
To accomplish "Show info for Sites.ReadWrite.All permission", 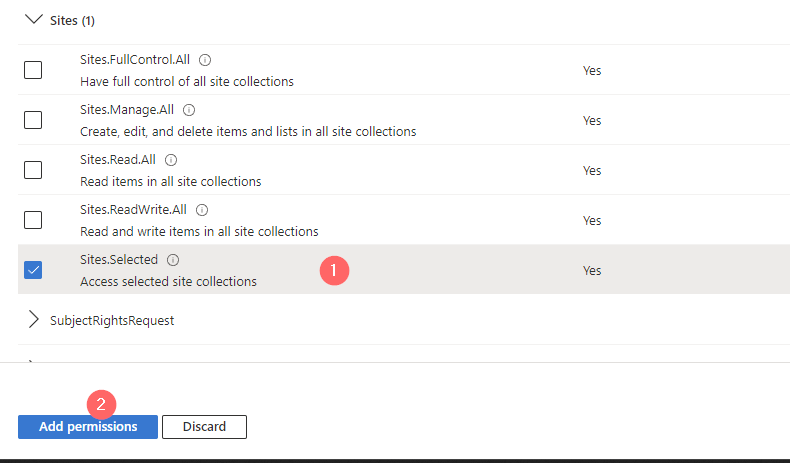I will point(202,210).
